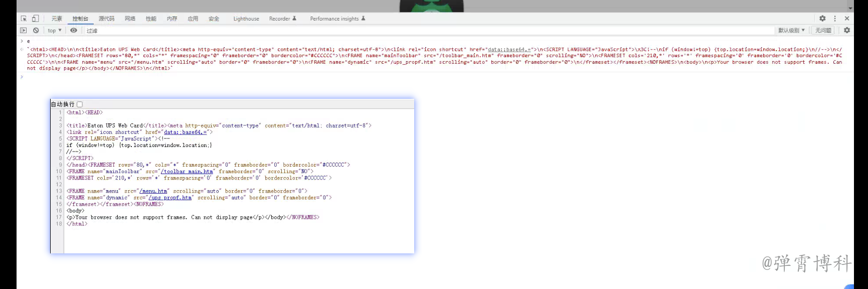Click the 'Your browser does not support frames' line
The width and height of the screenshot is (868, 289).
tap(193, 217)
